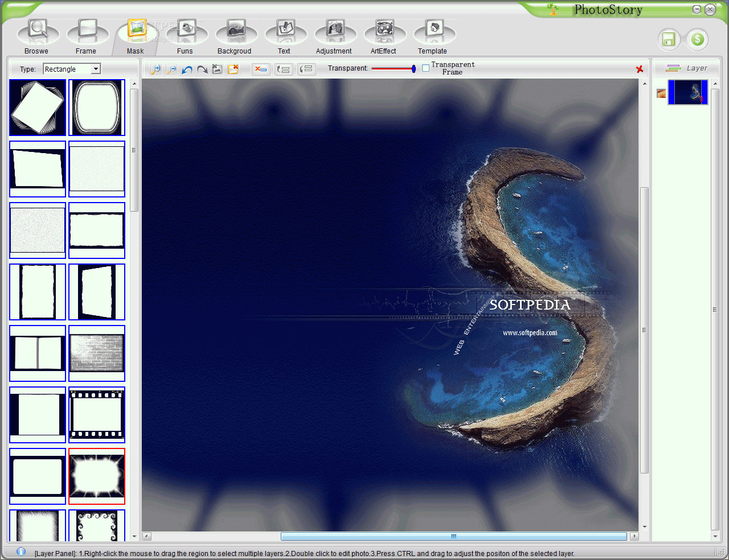Click the orange image remove icon
This screenshot has height=560, width=729.
(x=233, y=69)
